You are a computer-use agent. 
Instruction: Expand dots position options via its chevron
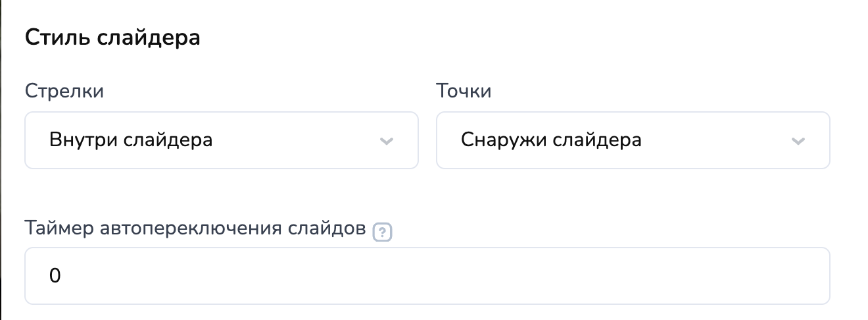pyautogui.click(x=798, y=141)
